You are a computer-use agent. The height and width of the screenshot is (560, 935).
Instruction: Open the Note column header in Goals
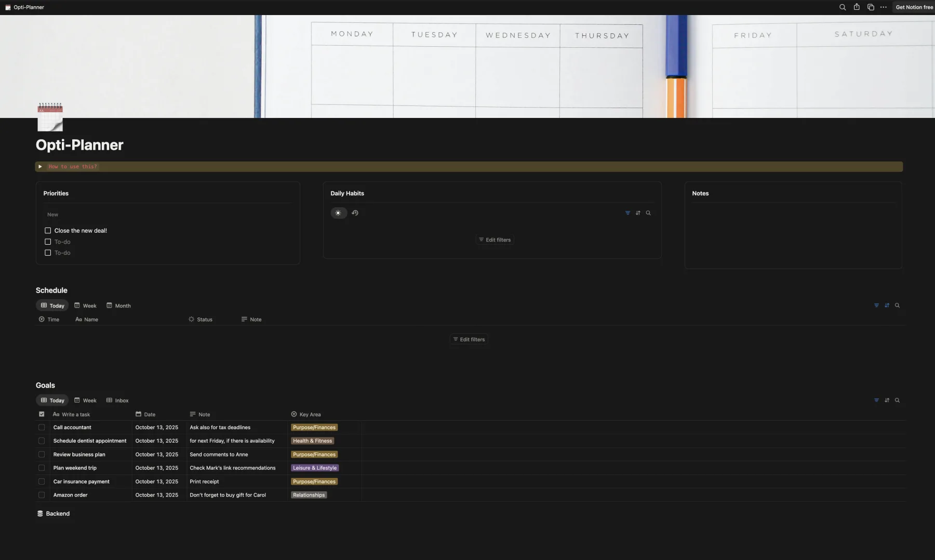coord(200,415)
